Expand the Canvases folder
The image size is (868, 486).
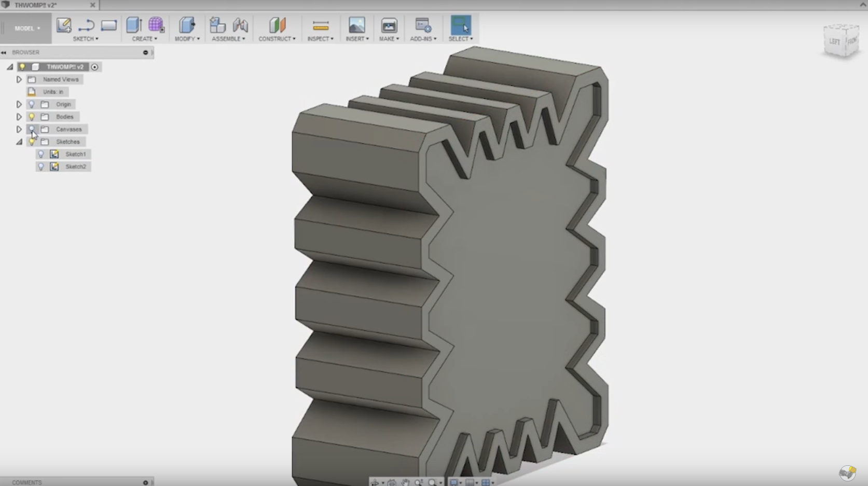[19, 129]
